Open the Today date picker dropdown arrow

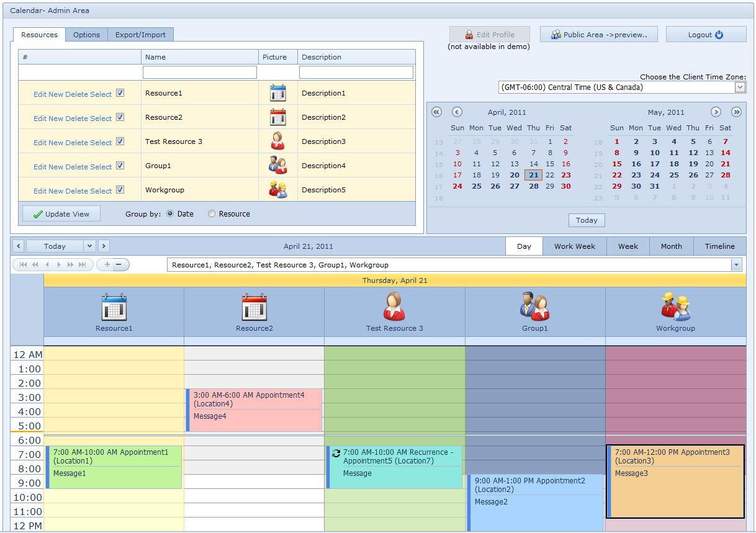pos(89,246)
